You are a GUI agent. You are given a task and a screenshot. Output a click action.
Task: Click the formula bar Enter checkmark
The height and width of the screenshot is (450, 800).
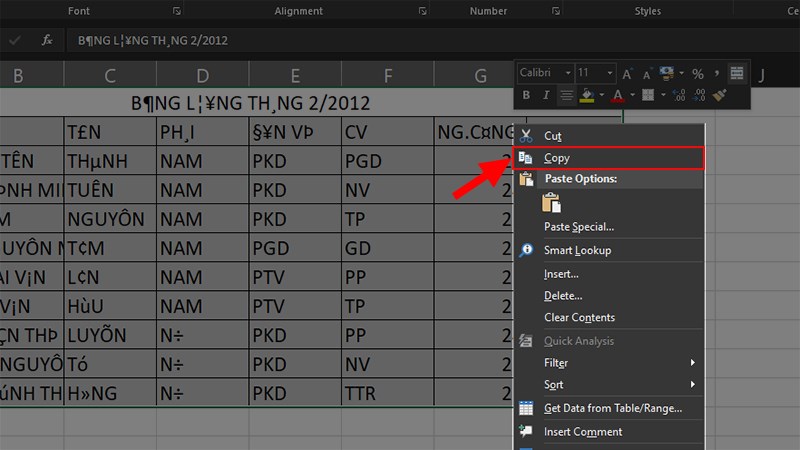tap(15, 40)
